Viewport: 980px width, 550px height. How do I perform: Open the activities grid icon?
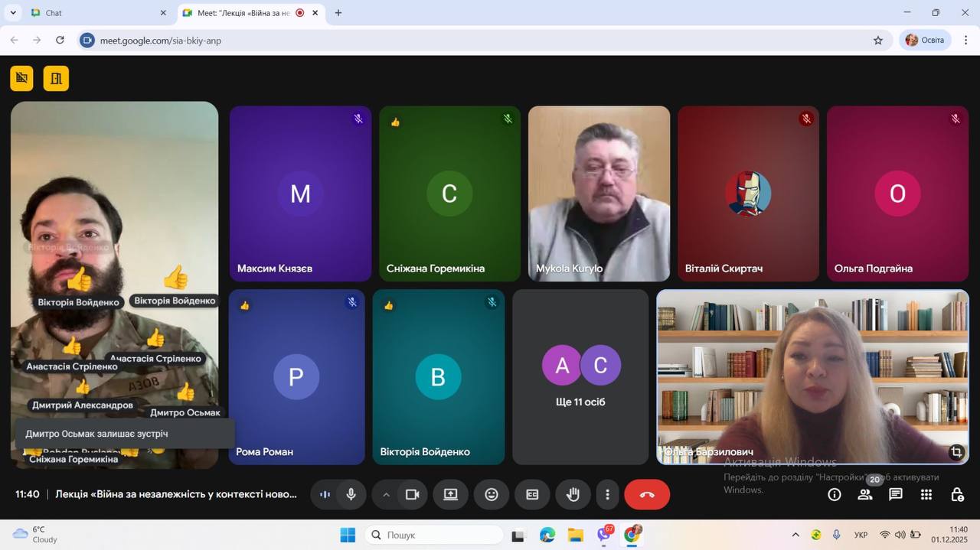click(926, 495)
